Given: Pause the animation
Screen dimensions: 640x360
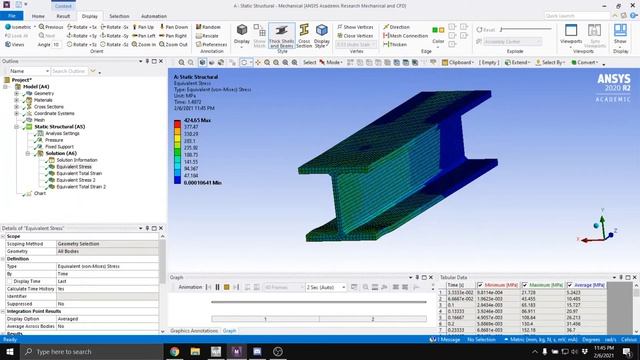Looking at the screenshot, I should 218,287.
